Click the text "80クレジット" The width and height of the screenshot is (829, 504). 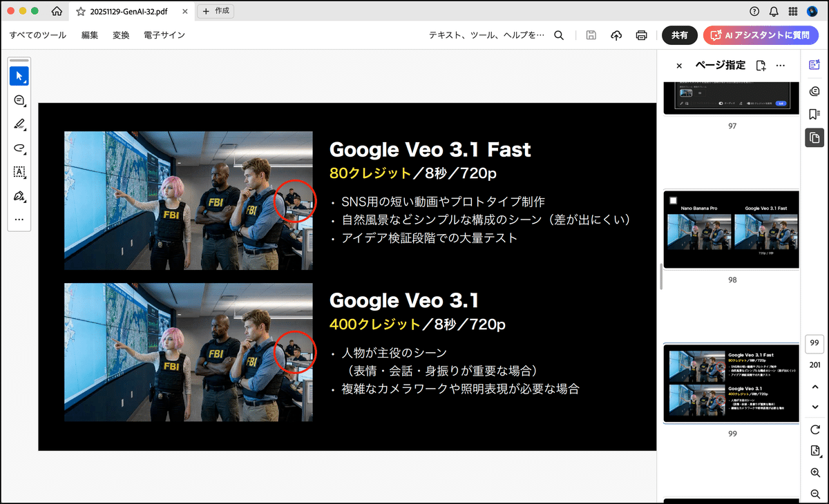370,173
